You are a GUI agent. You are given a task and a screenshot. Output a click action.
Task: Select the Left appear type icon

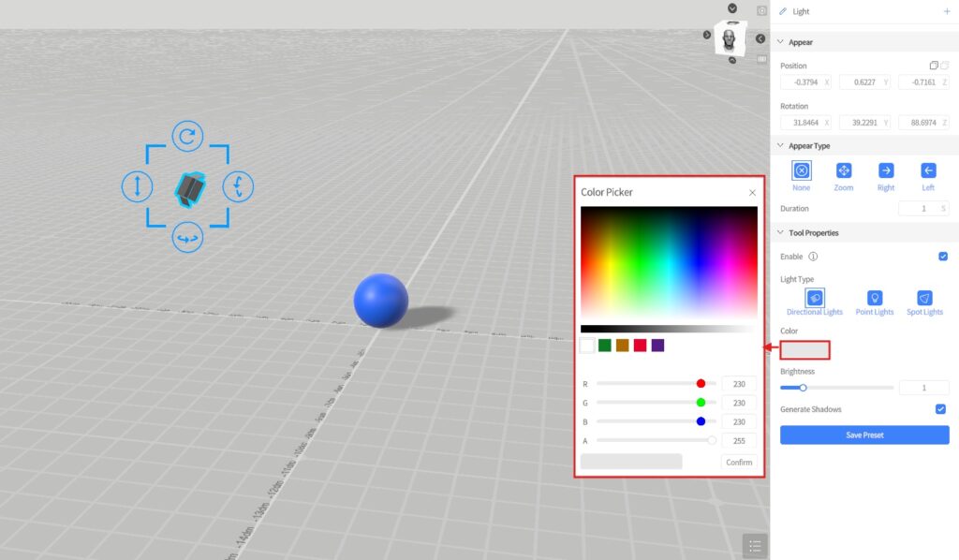pos(928,170)
